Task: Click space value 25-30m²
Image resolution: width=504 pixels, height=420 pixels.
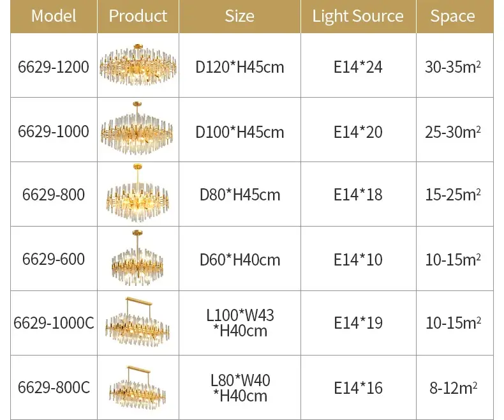Action: pyautogui.click(x=453, y=131)
